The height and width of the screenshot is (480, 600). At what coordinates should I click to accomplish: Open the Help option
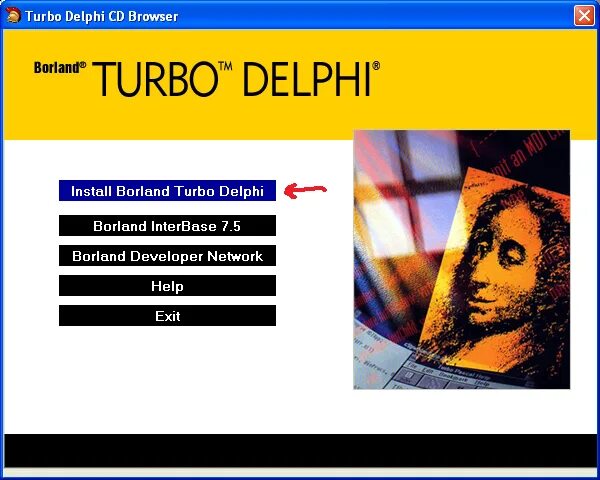(x=167, y=286)
